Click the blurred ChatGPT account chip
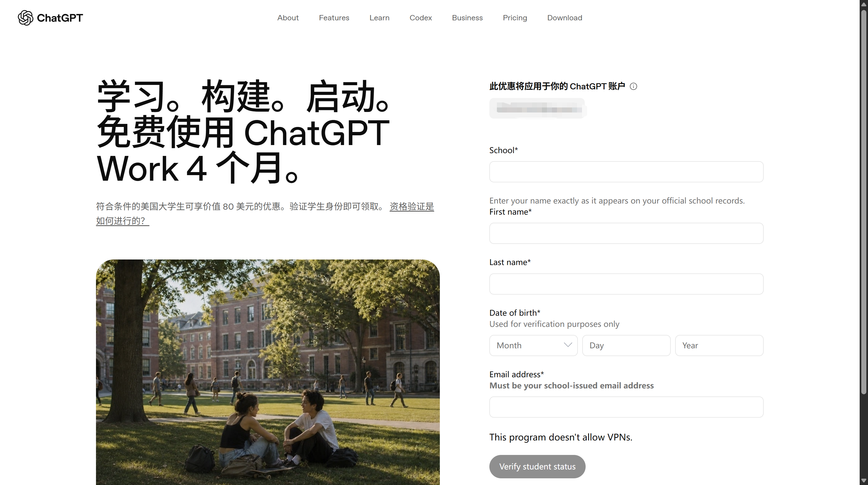 (538, 109)
